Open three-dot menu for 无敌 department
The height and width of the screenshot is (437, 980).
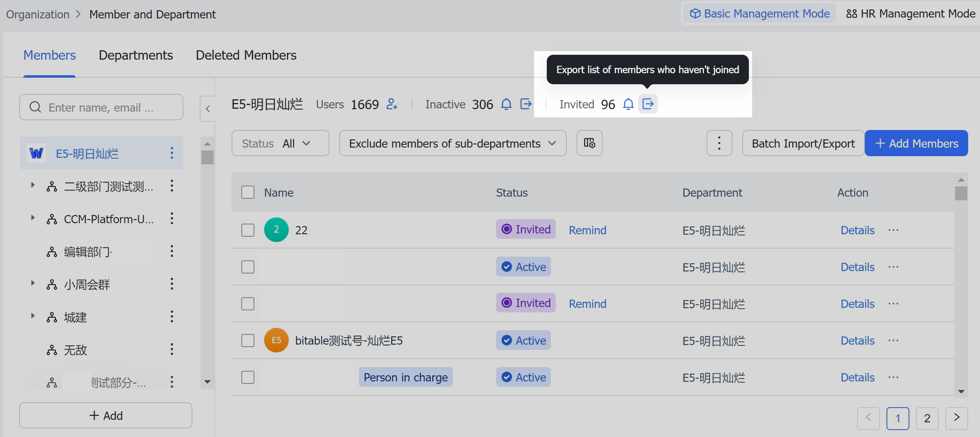pyautogui.click(x=172, y=350)
